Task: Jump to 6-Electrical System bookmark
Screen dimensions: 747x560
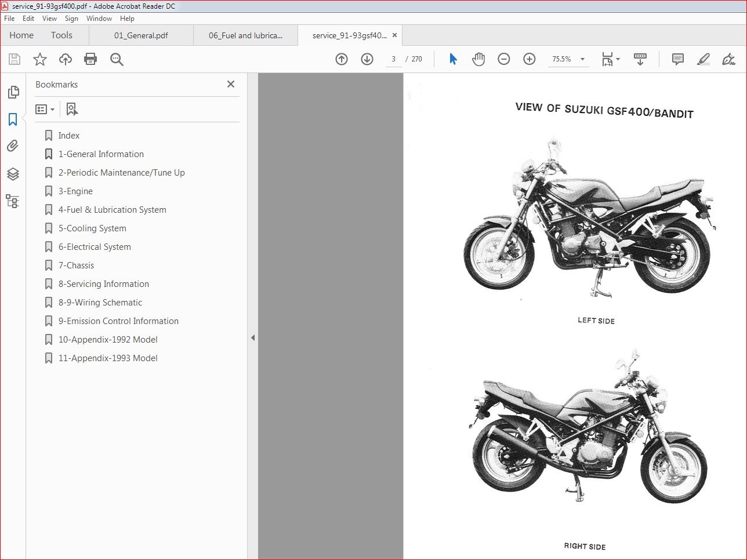Action: 95,247
